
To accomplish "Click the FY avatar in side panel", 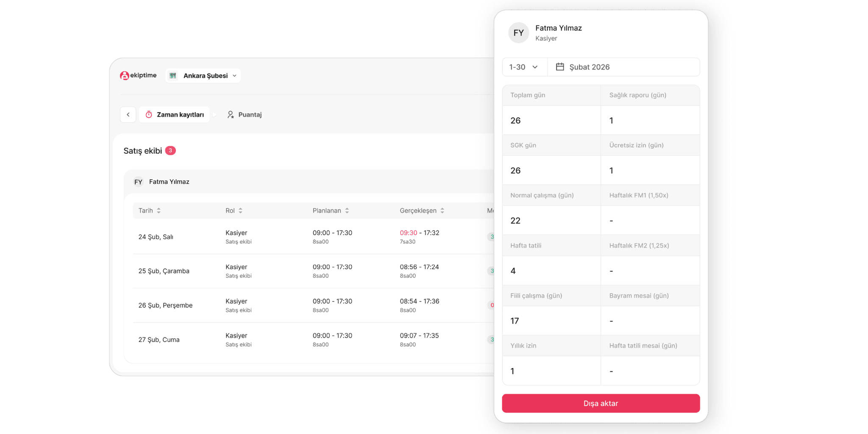I will pyautogui.click(x=518, y=33).
